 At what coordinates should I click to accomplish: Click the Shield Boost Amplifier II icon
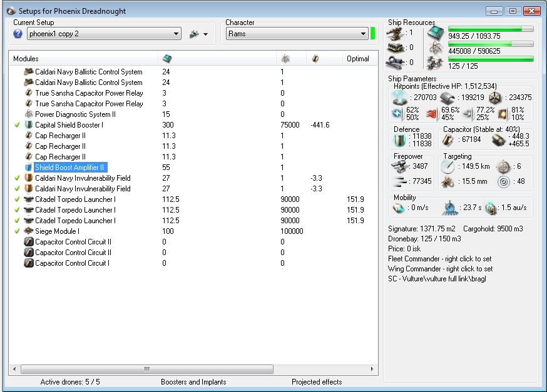coord(29,168)
